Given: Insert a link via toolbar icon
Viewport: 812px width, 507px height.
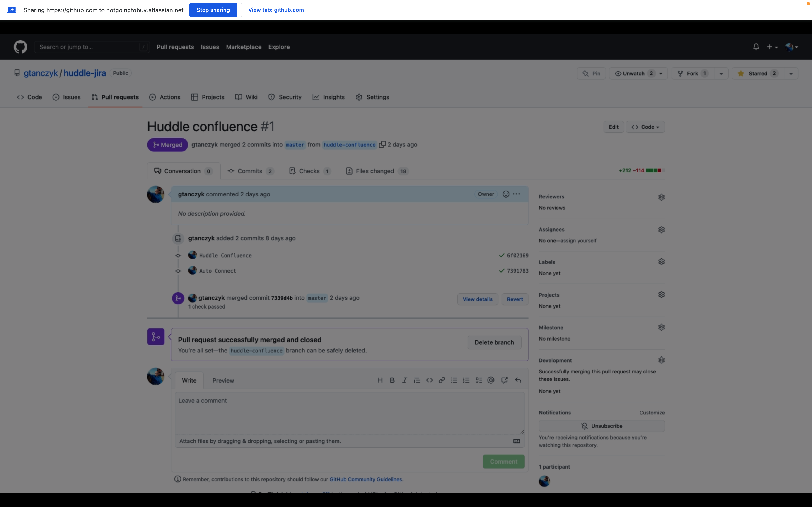Looking at the screenshot, I should [x=442, y=380].
